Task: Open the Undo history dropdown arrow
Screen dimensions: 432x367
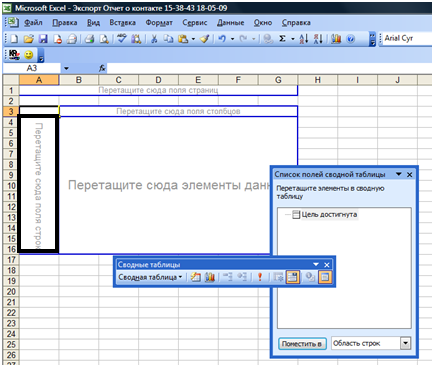Action: (232, 39)
